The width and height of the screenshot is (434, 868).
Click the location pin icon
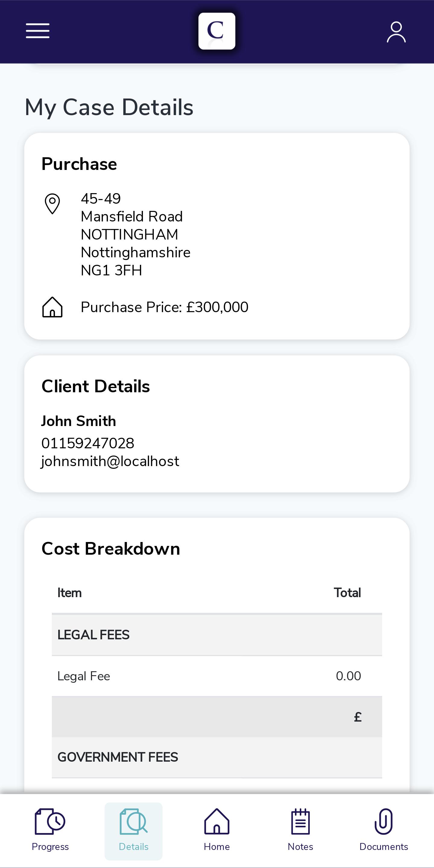(52, 204)
